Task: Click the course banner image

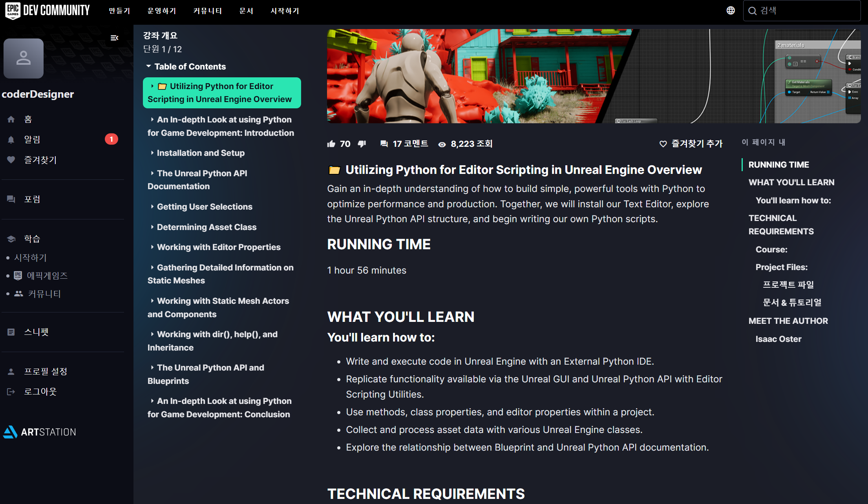Action: 593,76
